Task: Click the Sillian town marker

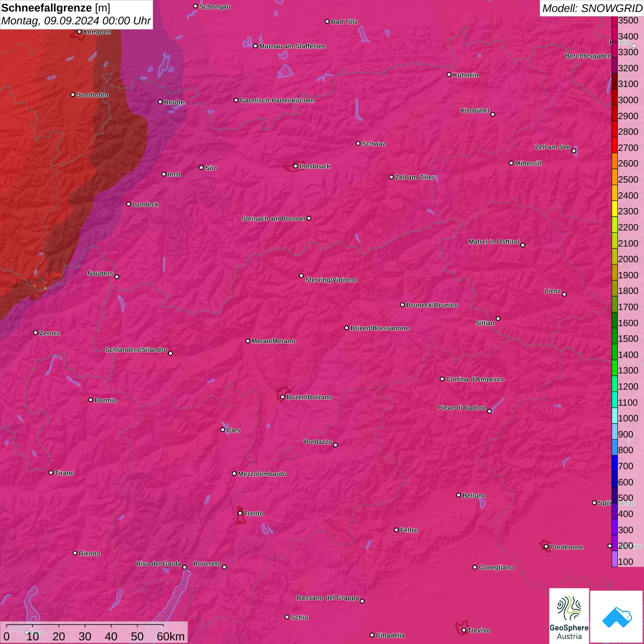Action: (x=498, y=318)
